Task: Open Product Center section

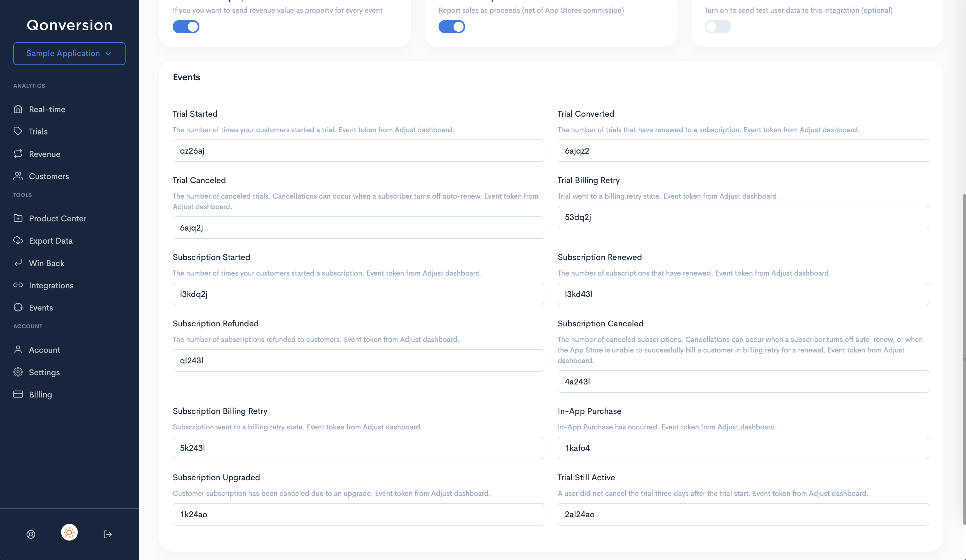Action: tap(57, 218)
